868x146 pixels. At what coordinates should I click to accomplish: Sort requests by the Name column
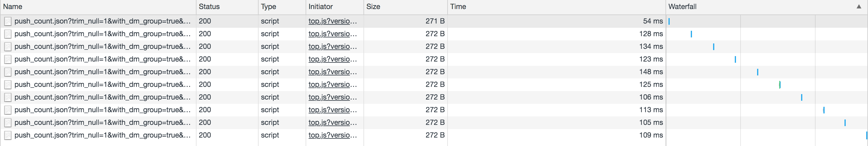pos(12,7)
